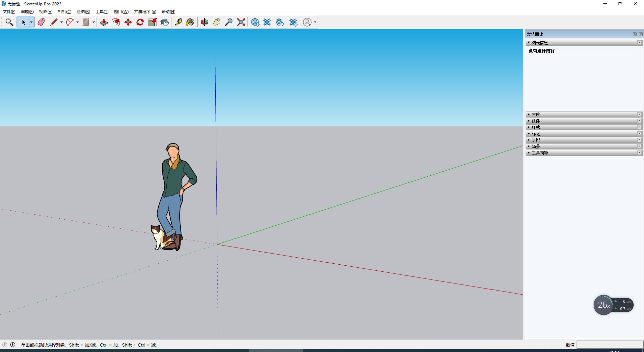Screen dimensions: 644x352
Task: Select the Paint Bucket tool
Action: [190, 22]
